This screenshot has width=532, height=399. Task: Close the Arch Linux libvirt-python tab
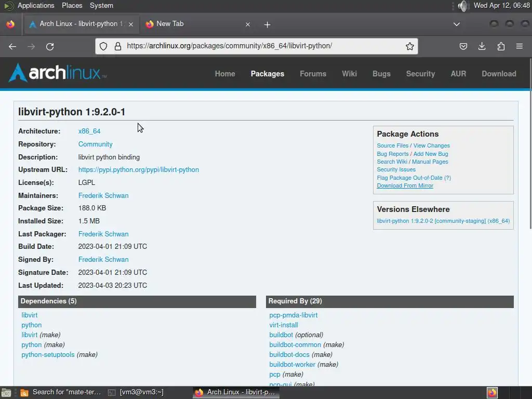tap(131, 24)
